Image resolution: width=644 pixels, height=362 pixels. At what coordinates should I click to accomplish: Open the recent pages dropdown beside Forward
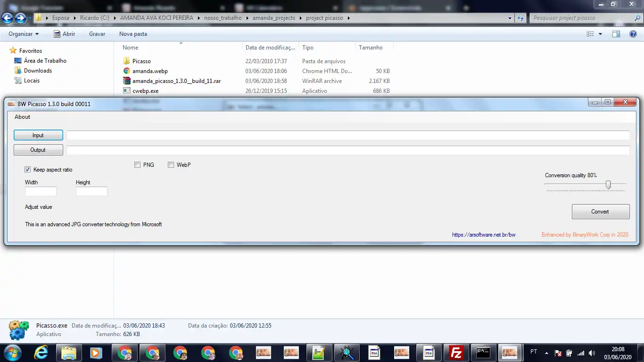pyautogui.click(x=30, y=18)
